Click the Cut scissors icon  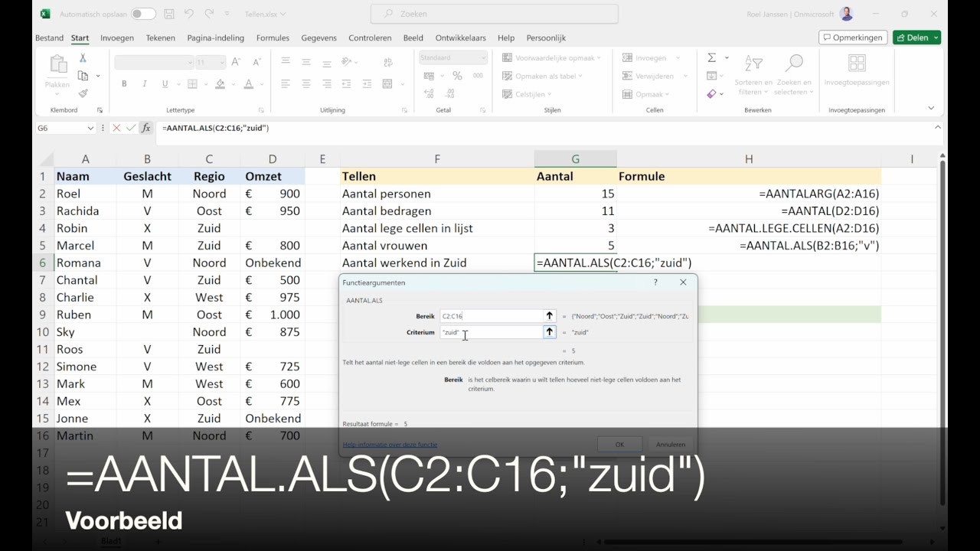tap(83, 58)
